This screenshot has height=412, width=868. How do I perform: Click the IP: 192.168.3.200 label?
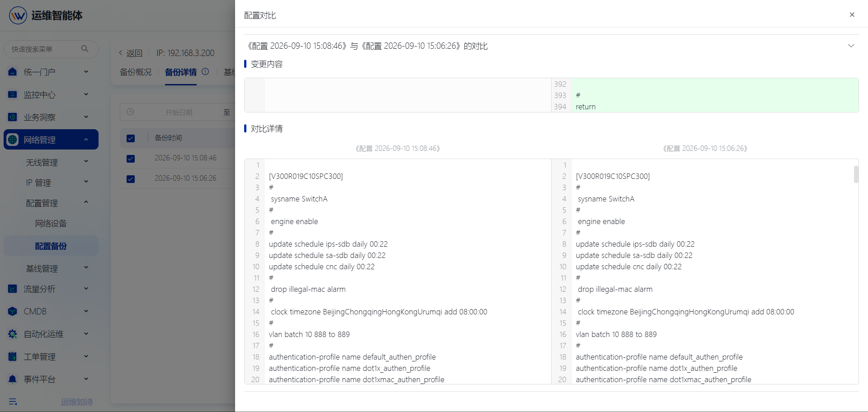[185, 53]
